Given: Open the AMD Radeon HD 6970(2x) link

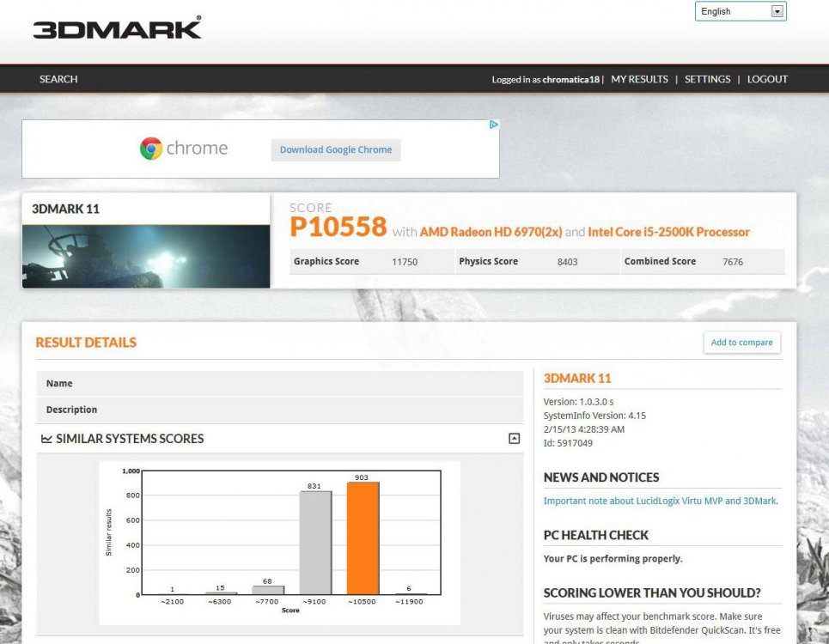Looking at the screenshot, I should coord(491,232).
